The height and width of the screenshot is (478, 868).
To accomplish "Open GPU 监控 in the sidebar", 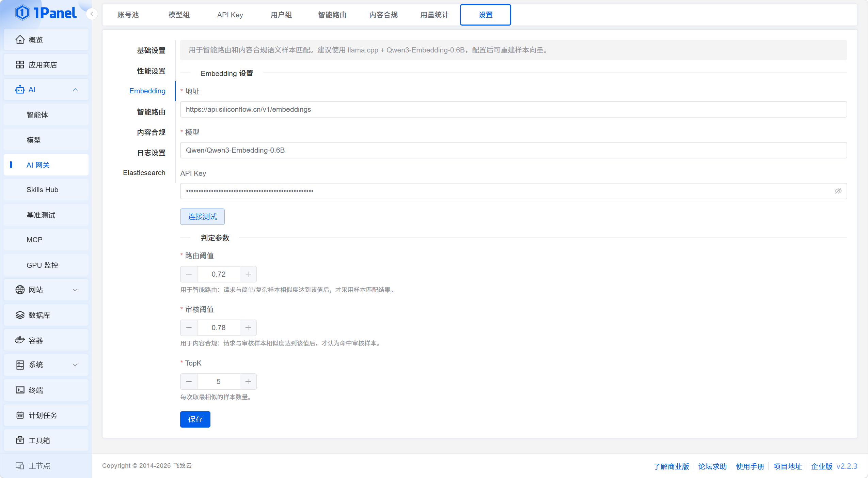I will (x=46, y=265).
